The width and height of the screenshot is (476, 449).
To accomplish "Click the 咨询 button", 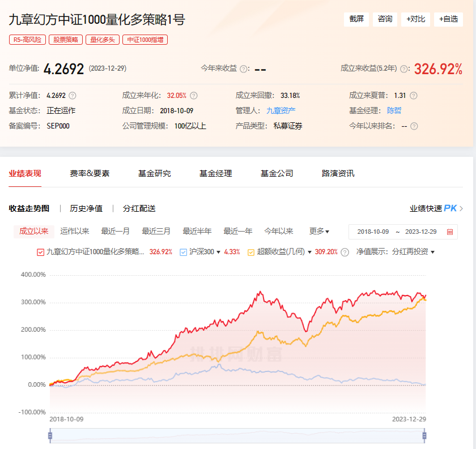I will coord(385,19).
